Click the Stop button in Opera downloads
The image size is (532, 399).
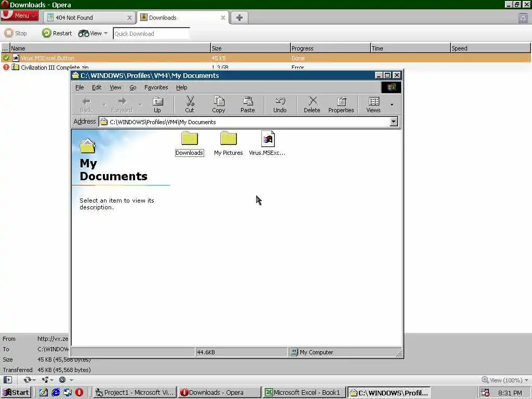[x=16, y=33]
